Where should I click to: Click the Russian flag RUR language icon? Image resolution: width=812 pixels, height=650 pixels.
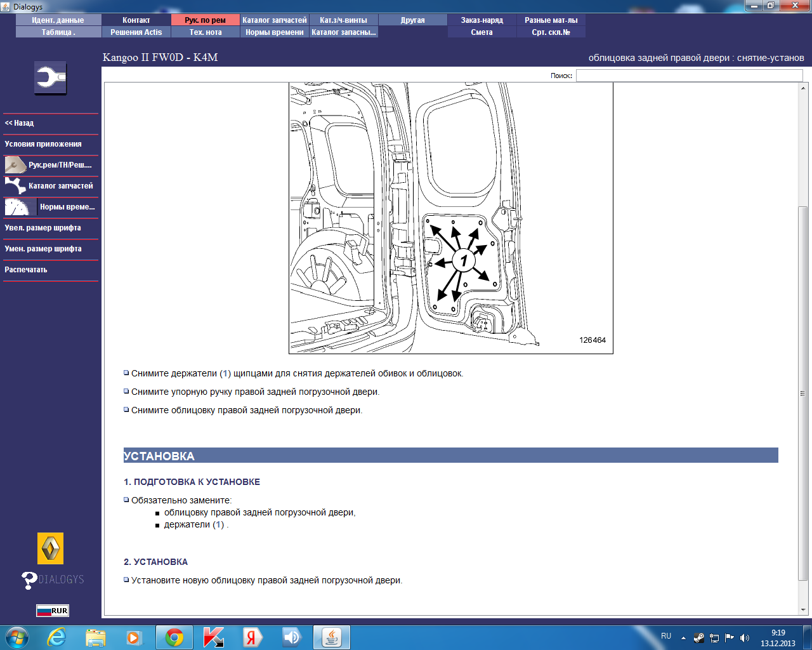point(52,611)
